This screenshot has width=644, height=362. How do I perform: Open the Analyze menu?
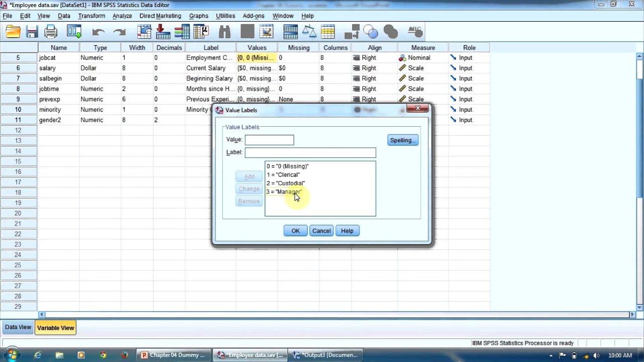[122, 16]
